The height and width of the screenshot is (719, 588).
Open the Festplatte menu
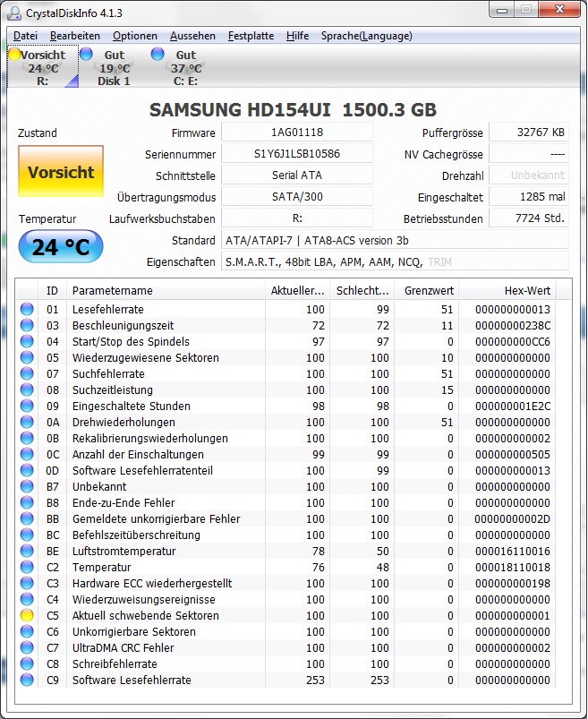(251, 36)
